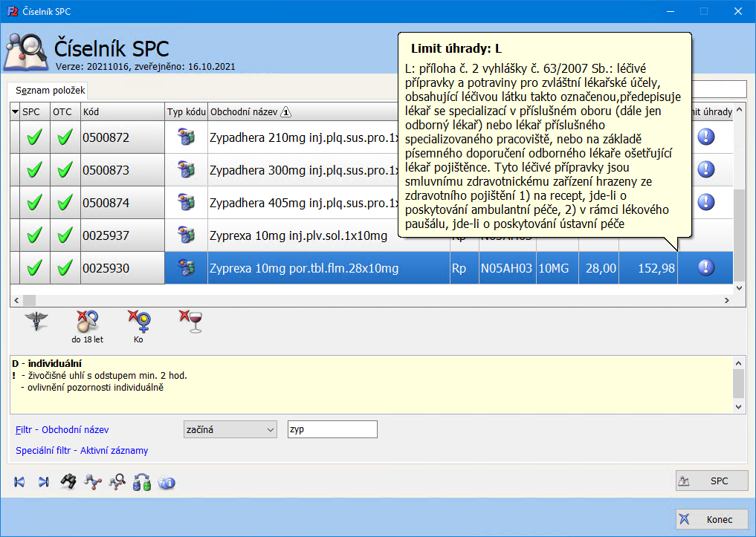Screen dimensions: 756x537
Task: Click the filter text field containing 'zyp'
Action: click(332, 429)
